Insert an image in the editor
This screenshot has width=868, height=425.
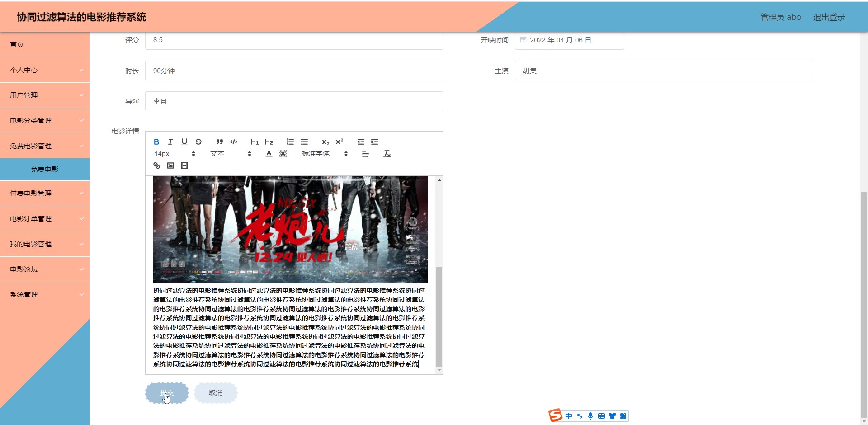pyautogui.click(x=170, y=166)
